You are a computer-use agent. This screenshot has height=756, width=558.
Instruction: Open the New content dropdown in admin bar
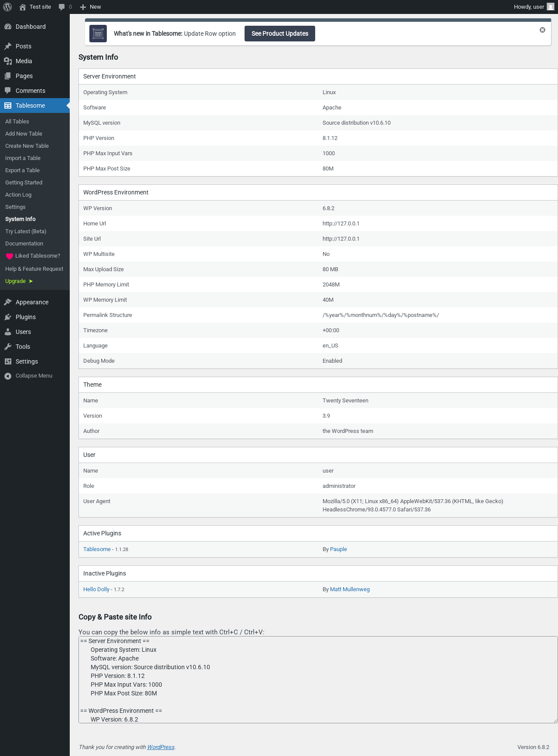(90, 7)
